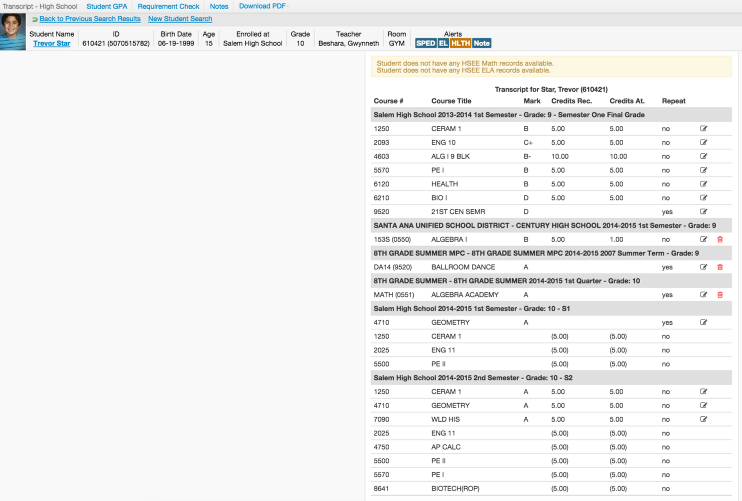The height and width of the screenshot is (501, 742).
Task: Click the Course # column header
Action: click(x=388, y=101)
